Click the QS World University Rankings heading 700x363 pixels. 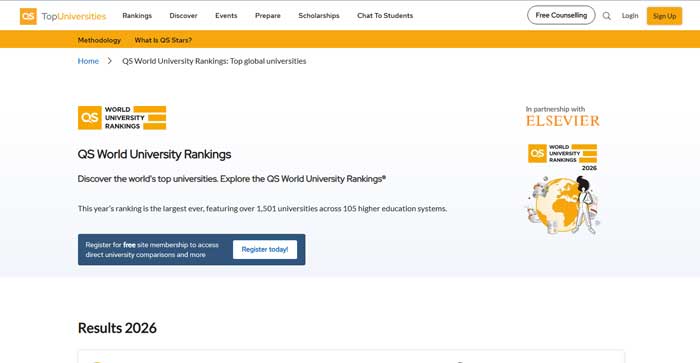click(154, 154)
